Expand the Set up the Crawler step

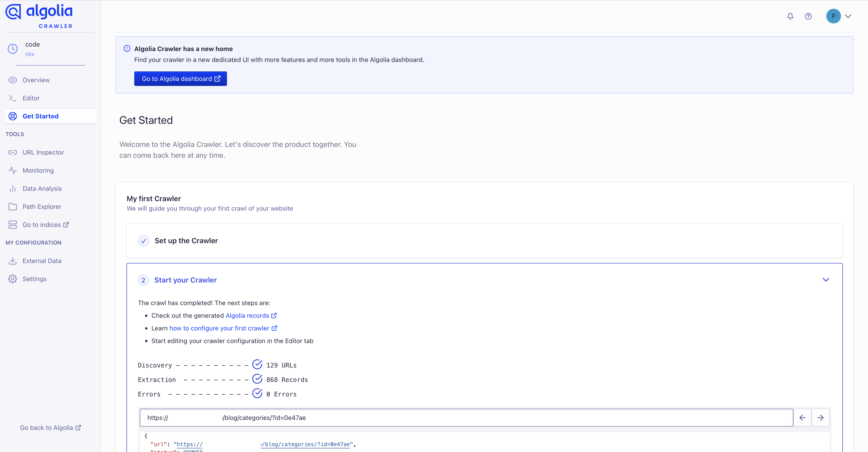point(186,241)
